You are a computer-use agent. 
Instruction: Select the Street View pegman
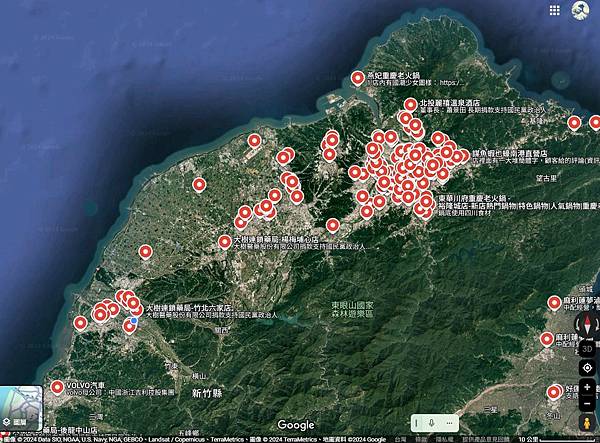587,423
